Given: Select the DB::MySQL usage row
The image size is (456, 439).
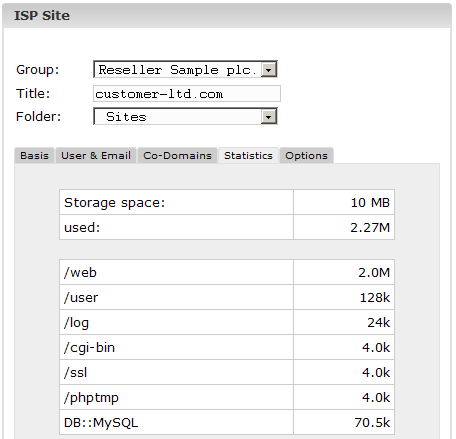Looking at the screenshot, I should pos(227,422).
